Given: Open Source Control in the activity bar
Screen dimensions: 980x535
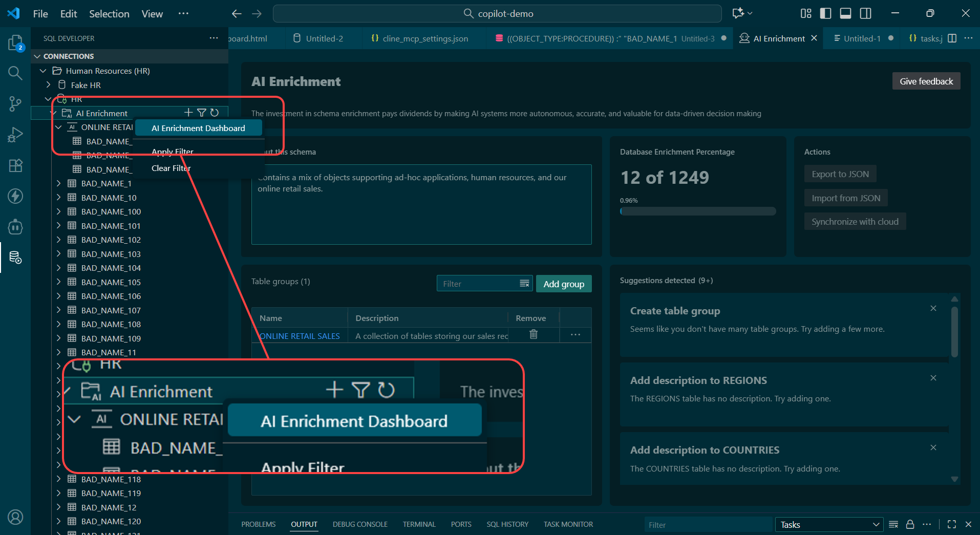Looking at the screenshot, I should (x=15, y=104).
